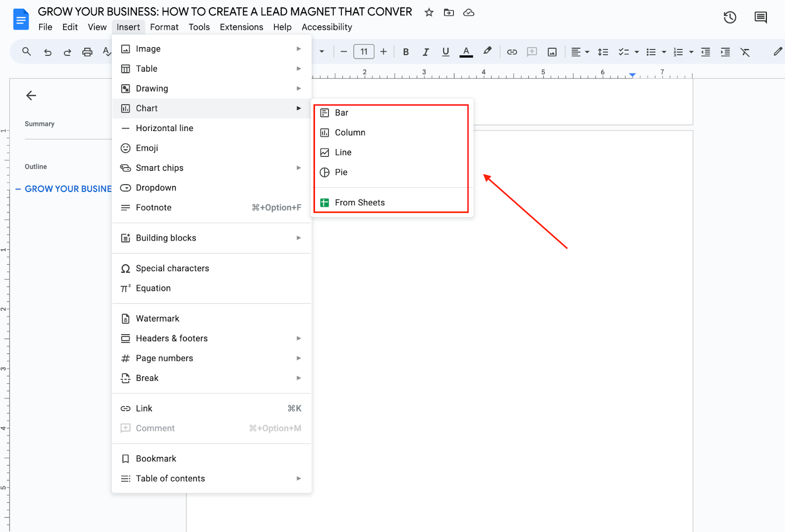Decrease indent
Screen dimensions: 785x532
(706, 52)
